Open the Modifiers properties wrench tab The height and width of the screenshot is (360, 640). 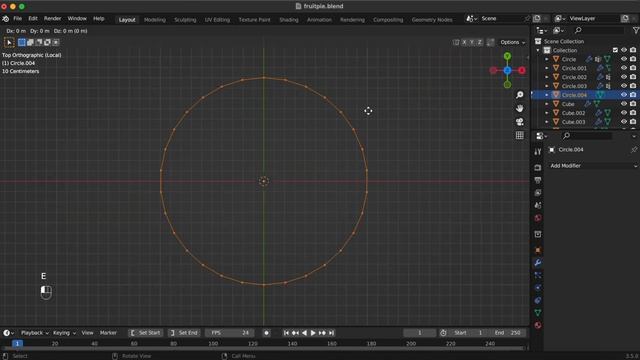538,262
